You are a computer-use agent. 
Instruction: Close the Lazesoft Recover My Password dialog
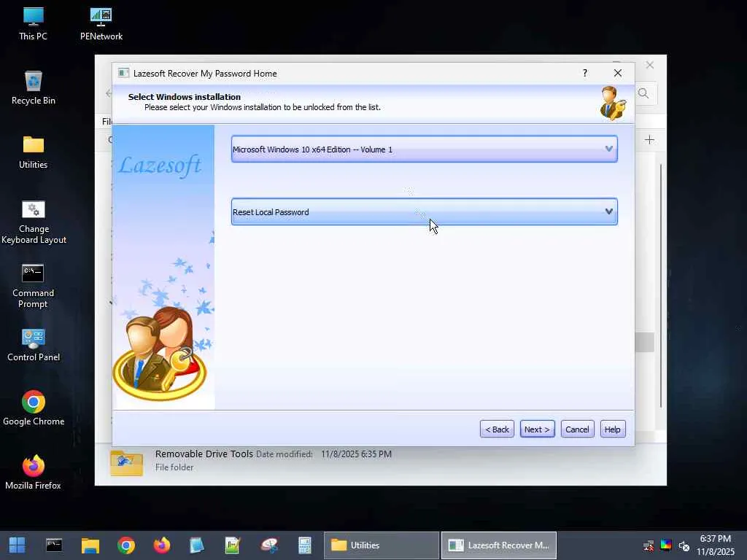(x=618, y=73)
